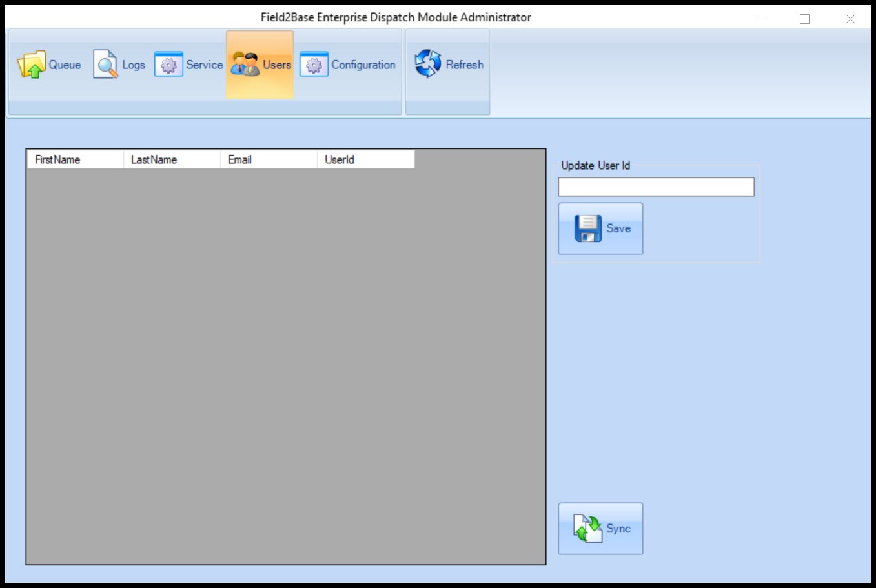
Task: Sort by UserId column header
Action: [366, 159]
